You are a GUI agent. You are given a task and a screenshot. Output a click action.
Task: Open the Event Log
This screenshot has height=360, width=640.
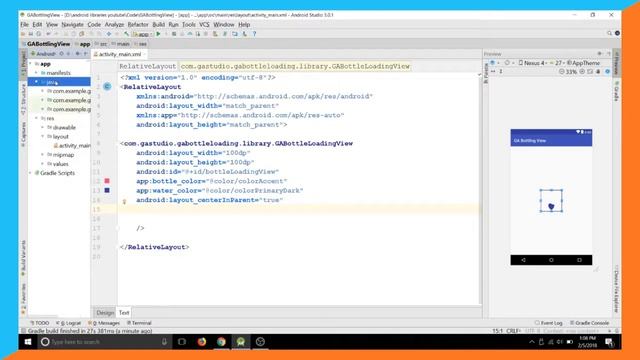(549, 323)
